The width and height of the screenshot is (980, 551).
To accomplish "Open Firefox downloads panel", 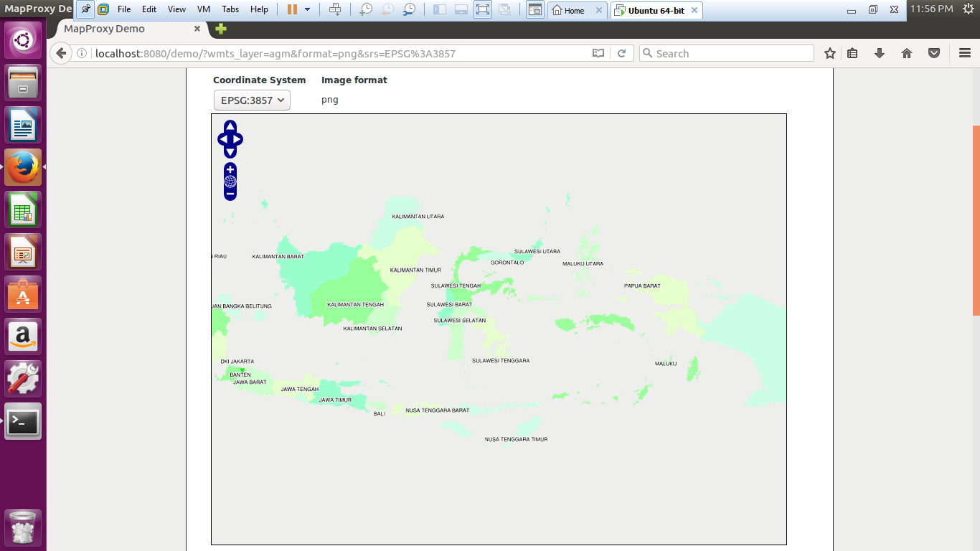I will click(x=880, y=53).
